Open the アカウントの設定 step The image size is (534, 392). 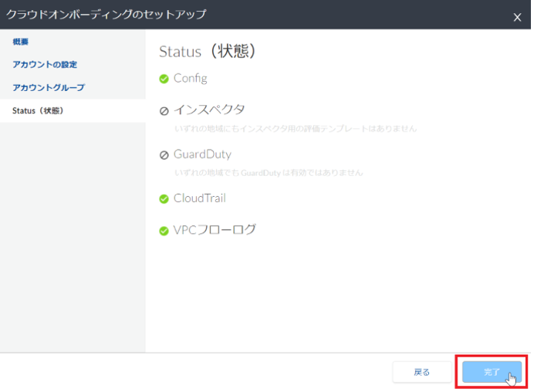pos(45,64)
